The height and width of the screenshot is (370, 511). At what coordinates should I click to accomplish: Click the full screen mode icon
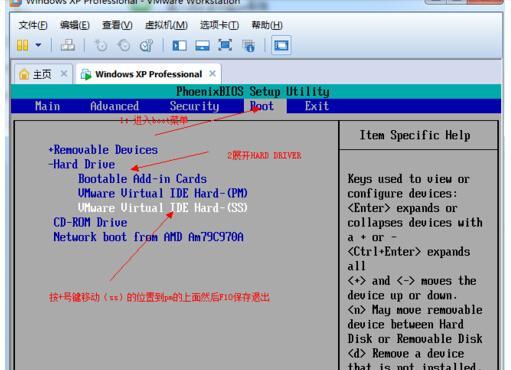225,45
